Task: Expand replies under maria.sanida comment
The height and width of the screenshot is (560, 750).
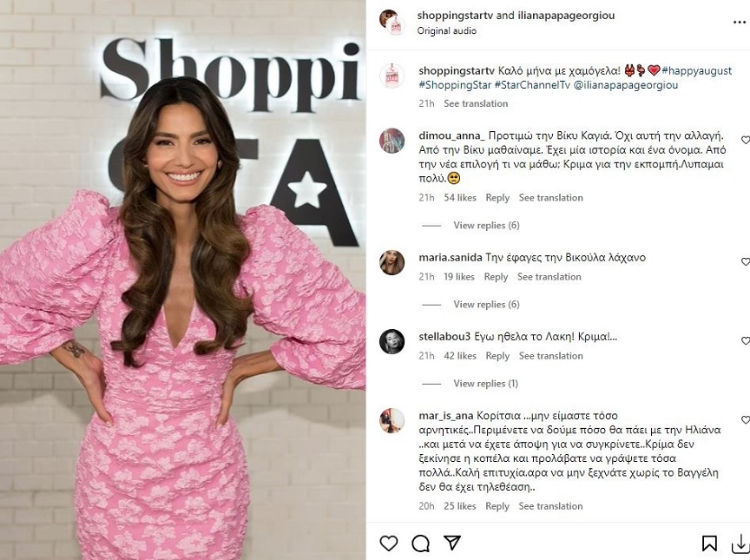Action: [x=486, y=304]
